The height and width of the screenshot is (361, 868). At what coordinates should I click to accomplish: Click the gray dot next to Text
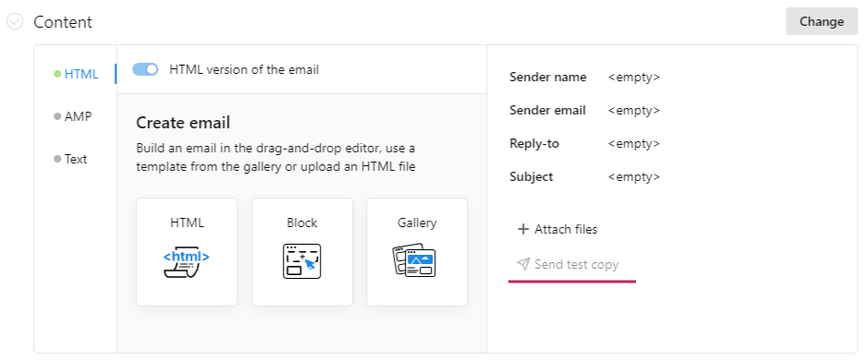pos(57,159)
